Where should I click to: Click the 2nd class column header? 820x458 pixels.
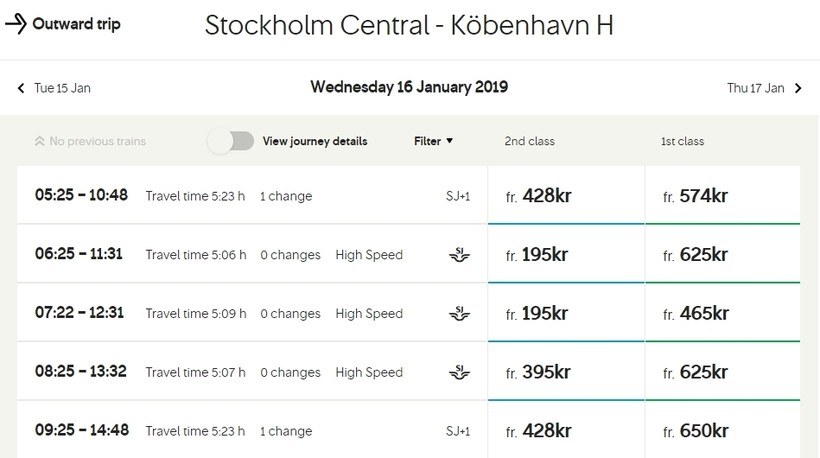(x=529, y=141)
